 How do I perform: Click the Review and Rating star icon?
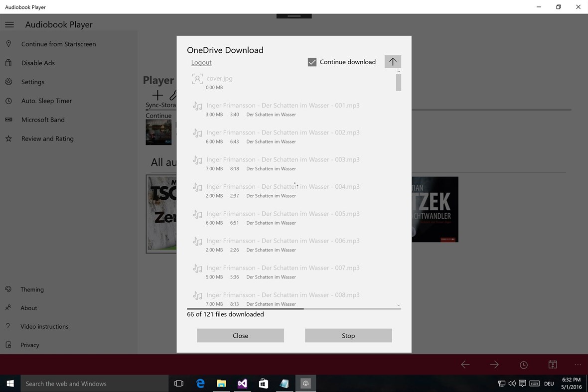click(8, 138)
